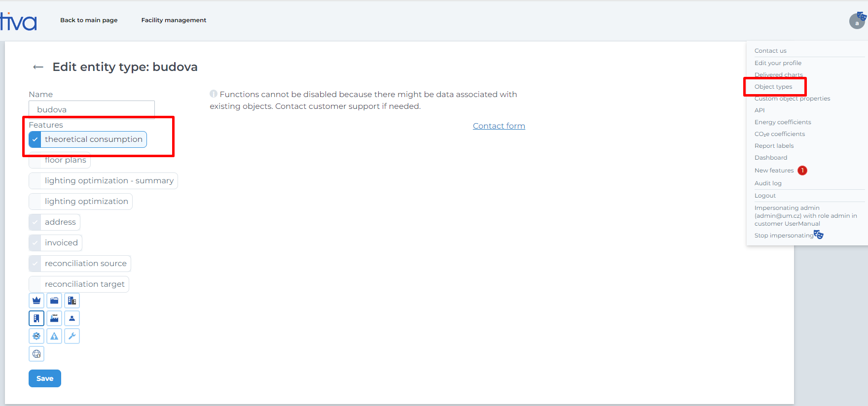Pick the globe icon for entity type
Screen dimensions: 868x406
(36, 354)
